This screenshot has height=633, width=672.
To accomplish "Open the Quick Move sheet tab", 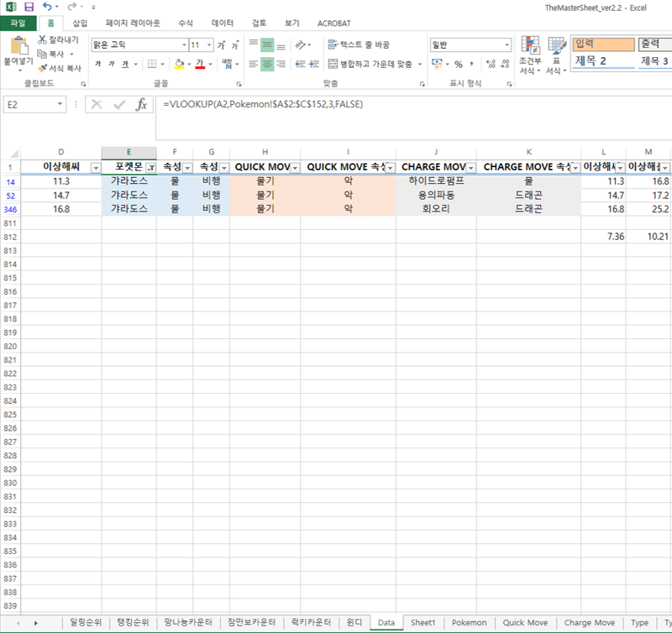I will click(x=525, y=622).
